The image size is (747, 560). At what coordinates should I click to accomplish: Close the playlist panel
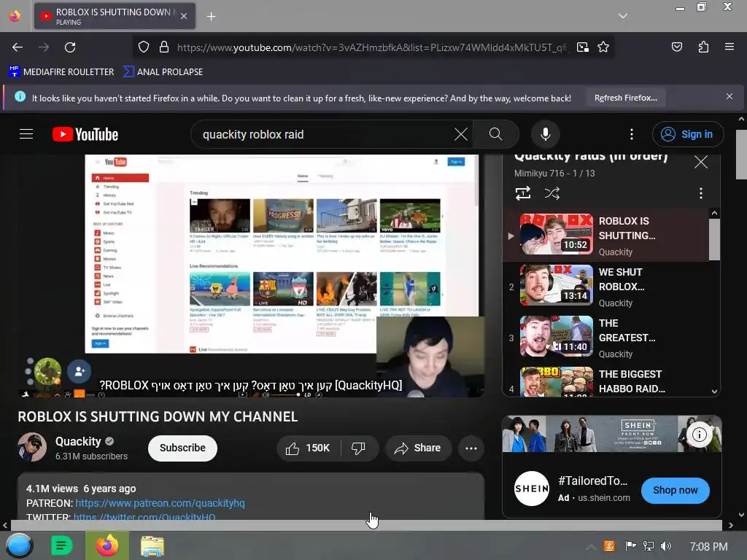coord(701,162)
